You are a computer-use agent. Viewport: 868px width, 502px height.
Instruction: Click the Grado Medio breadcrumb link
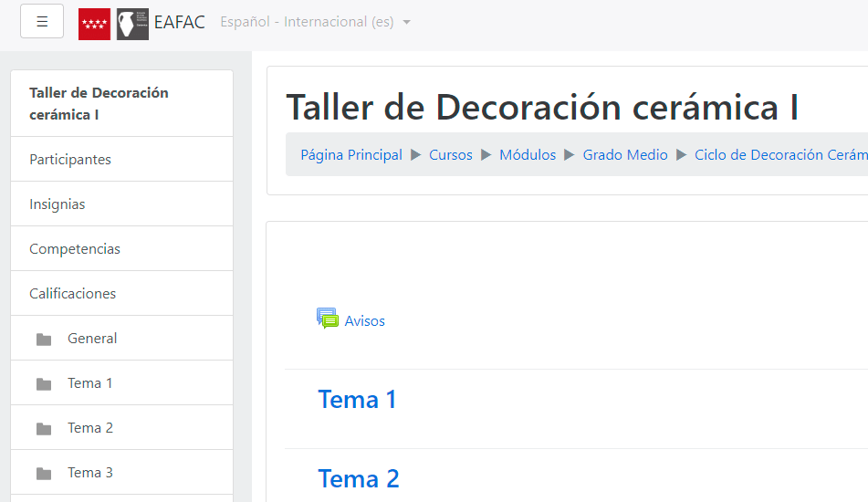(625, 155)
